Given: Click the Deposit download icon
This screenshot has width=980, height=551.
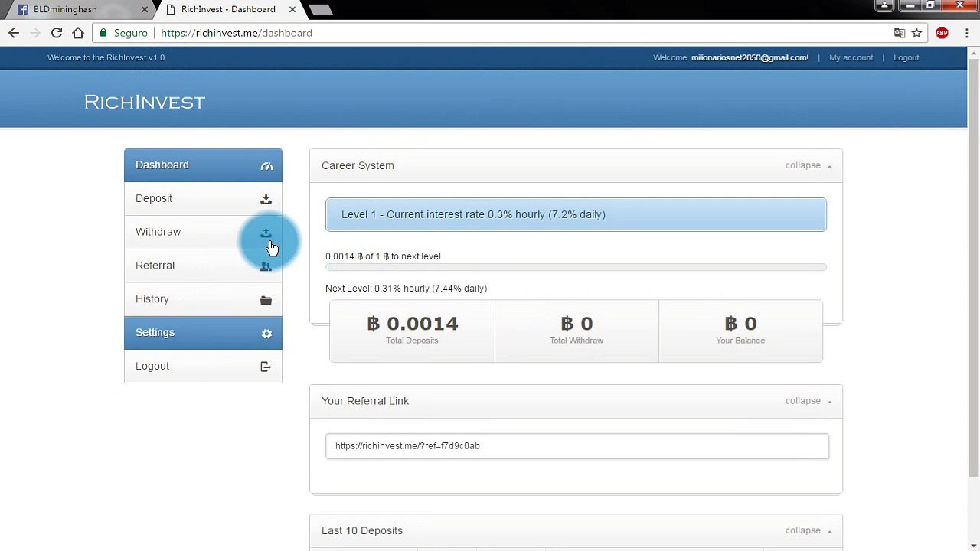Looking at the screenshot, I should point(266,200).
